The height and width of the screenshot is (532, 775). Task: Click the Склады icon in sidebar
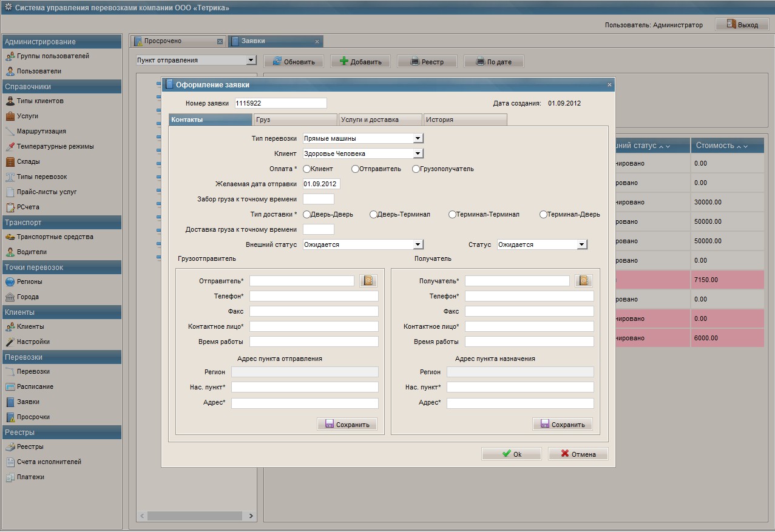[x=10, y=162]
